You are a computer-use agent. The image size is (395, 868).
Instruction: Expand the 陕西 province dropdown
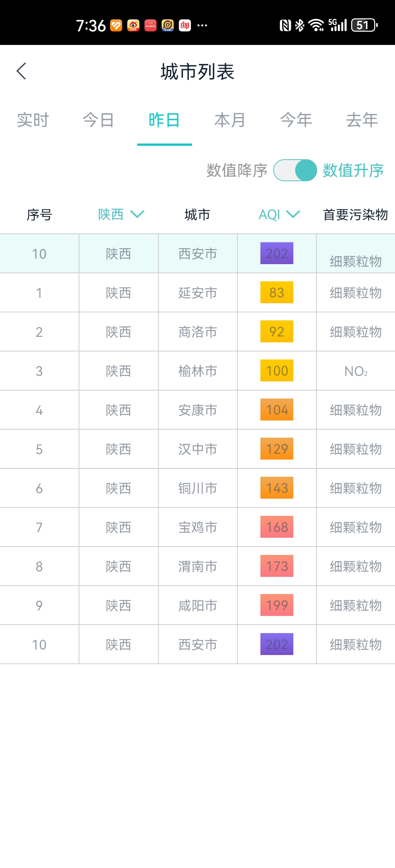coord(121,214)
